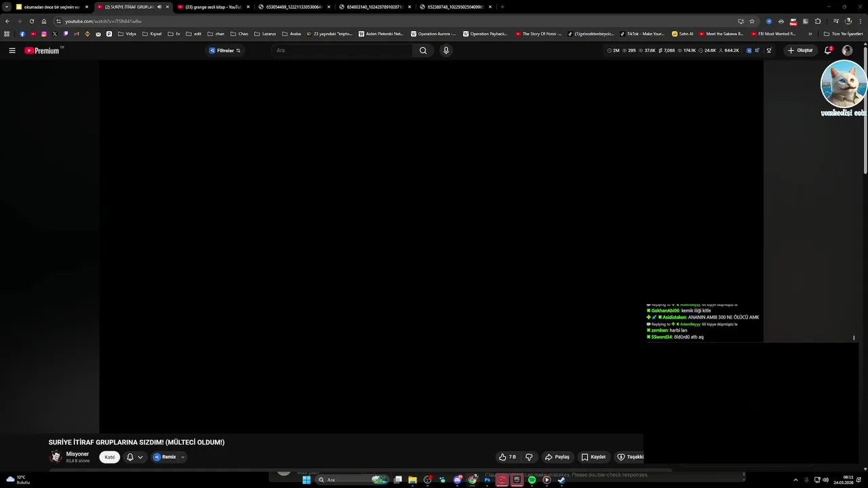Open File Explorer from the taskbar
The height and width of the screenshot is (488, 868).
click(412, 480)
